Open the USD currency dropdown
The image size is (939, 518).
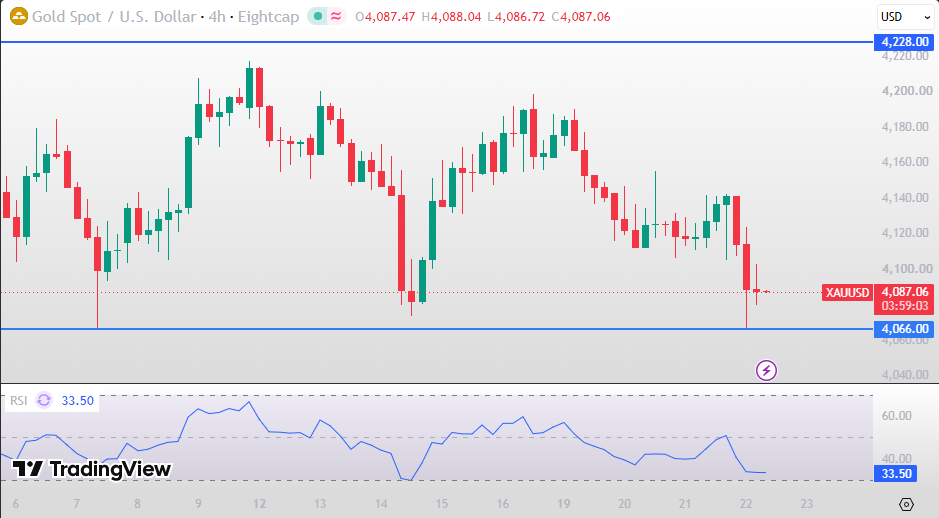[905, 17]
